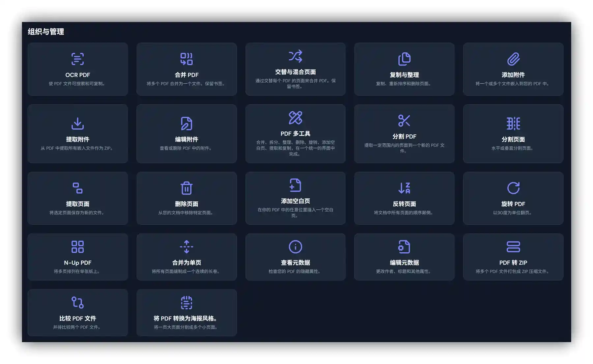Click the rotate arrow icon for 旋转 PDF
This screenshot has width=593, height=364.
pyautogui.click(x=513, y=188)
